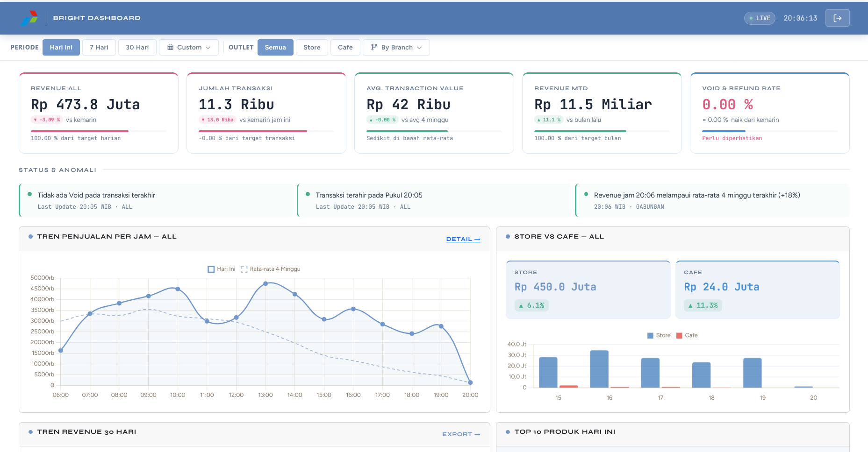Viewport: 868px width, 452px height.
Task: Click the Cafe bar for day 15
Action: pyautogui.click(x=568, y=387)
